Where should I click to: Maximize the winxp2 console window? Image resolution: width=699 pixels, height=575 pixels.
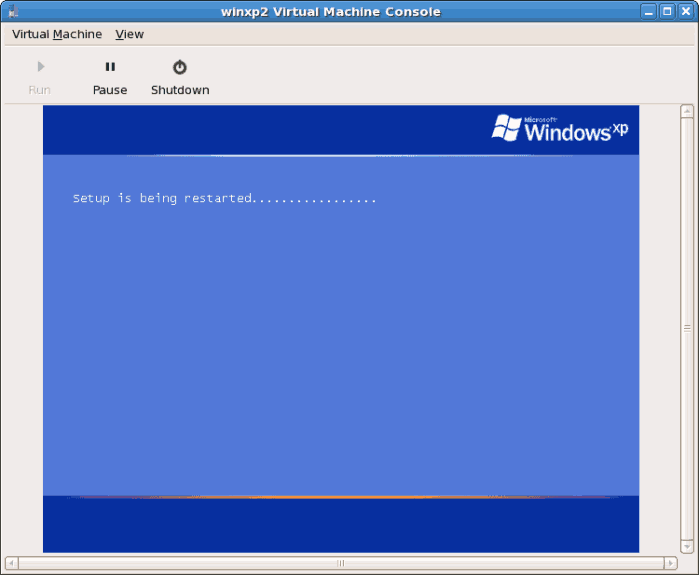[x=667, y=12]
